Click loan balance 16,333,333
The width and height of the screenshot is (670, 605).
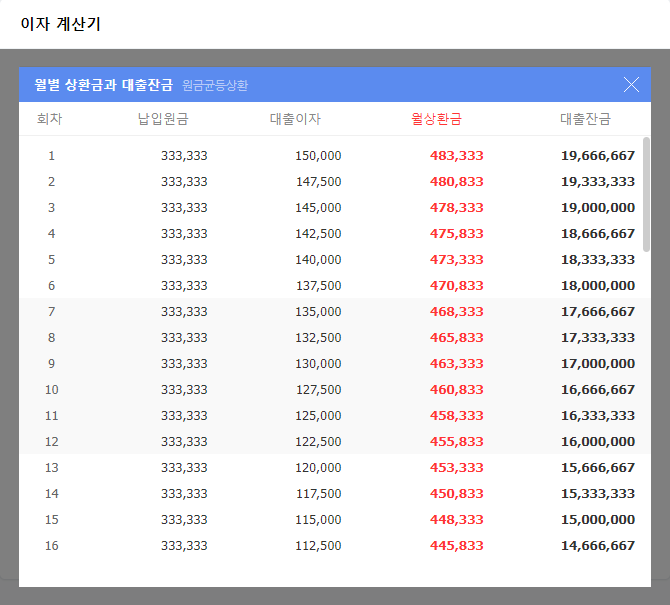tap(598, 416)
